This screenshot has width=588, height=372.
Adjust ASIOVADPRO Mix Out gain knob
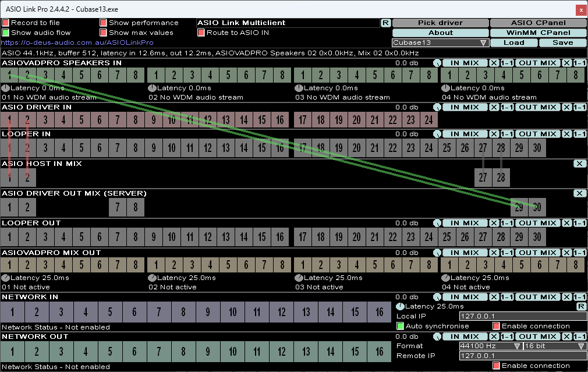pos(437,253)
